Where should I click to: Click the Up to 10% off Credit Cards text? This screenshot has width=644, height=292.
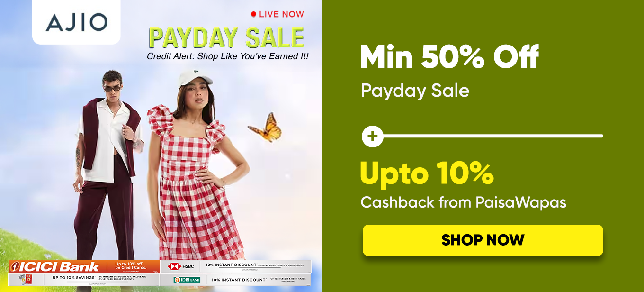tap(129, 266)
